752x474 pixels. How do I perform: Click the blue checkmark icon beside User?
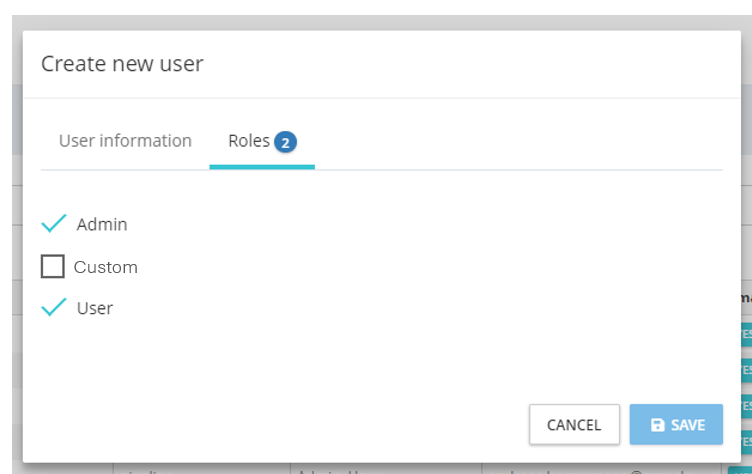point(54,307)
